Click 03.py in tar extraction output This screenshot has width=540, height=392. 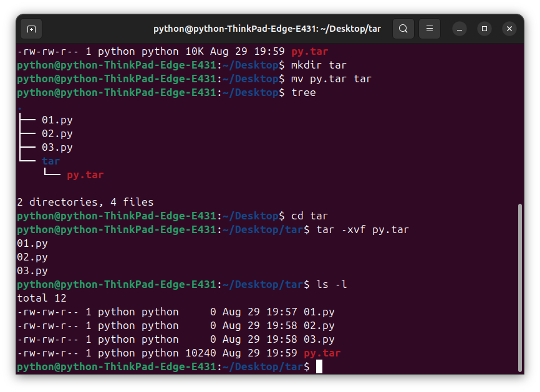(x=32, y=271)
